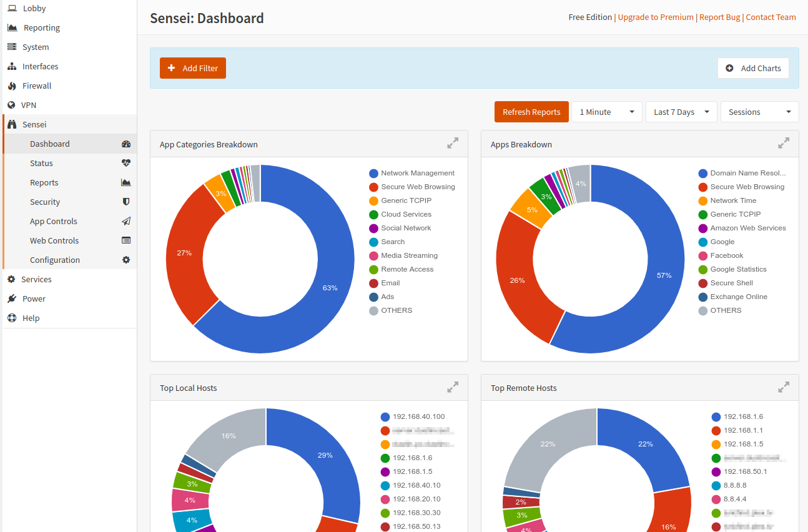808x532 pixels.
Task: Toggle Network Management legend color swatch
Action: pos(373,173)
